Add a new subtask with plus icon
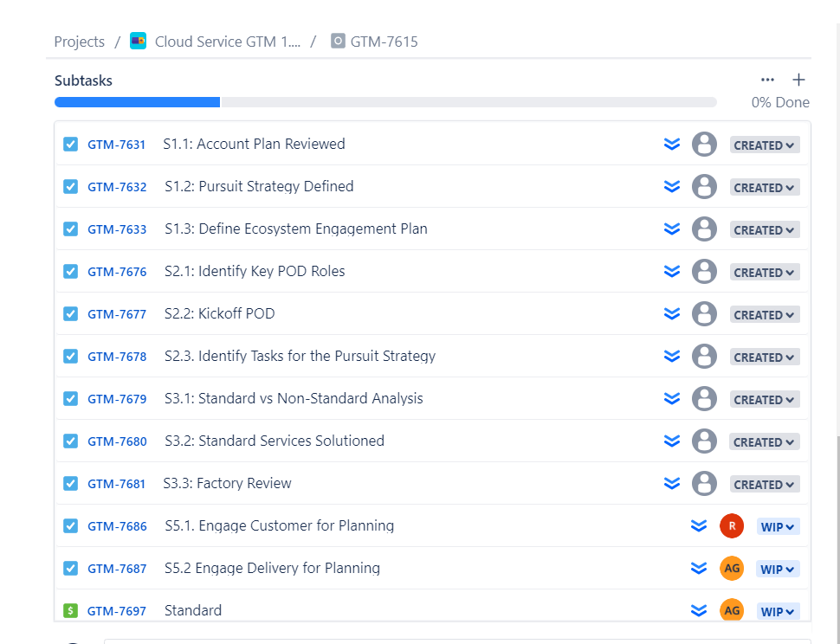This screenshot has width=840, height=644. 798,80
